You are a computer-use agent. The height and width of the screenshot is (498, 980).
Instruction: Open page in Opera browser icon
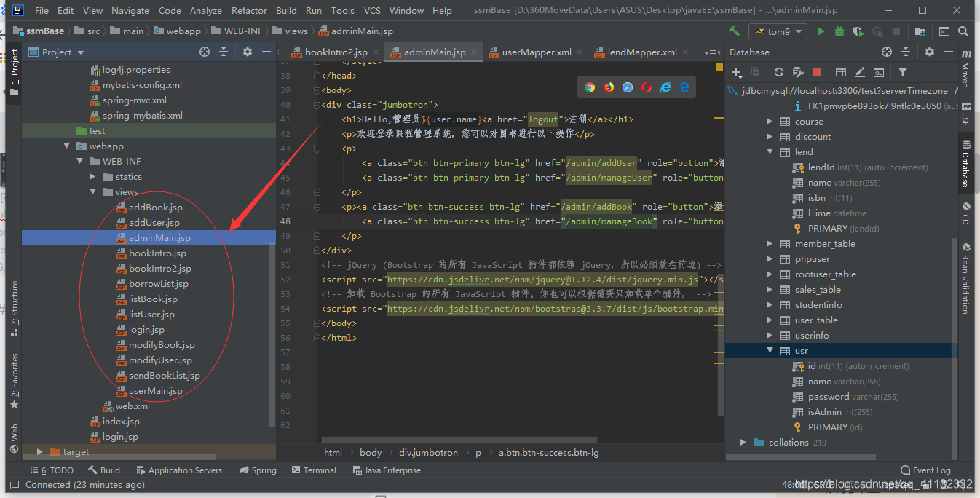647,87
